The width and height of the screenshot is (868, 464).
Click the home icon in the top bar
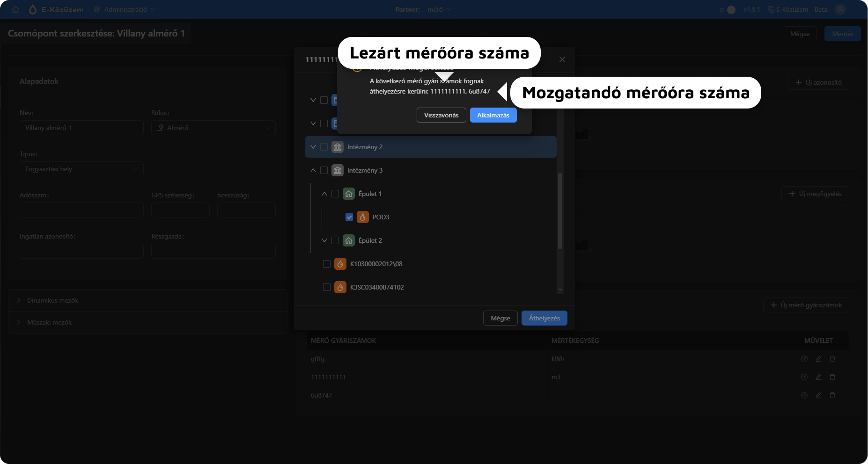15,9
